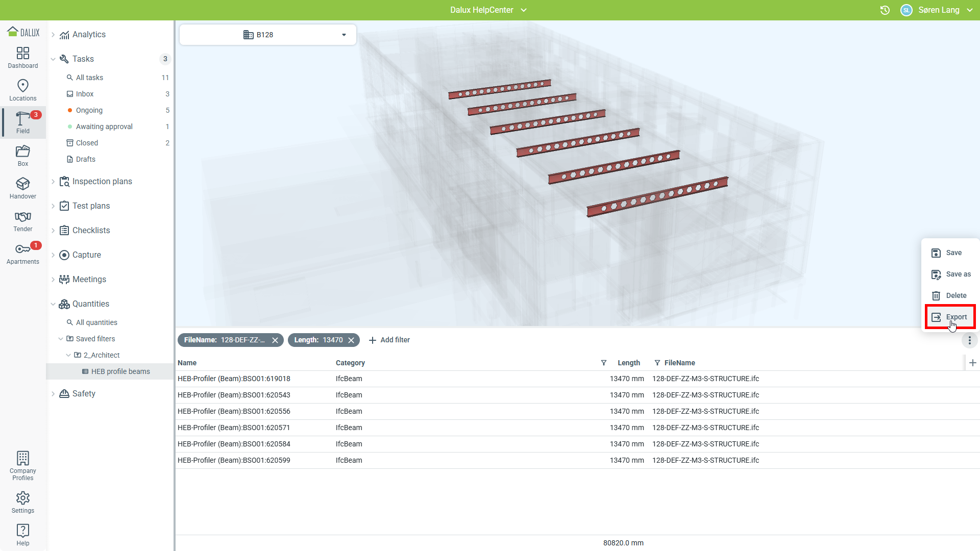Open the Box folder module
Viewport: 980px width, 551px height.
pyautogui.click(x=23, y=156)
